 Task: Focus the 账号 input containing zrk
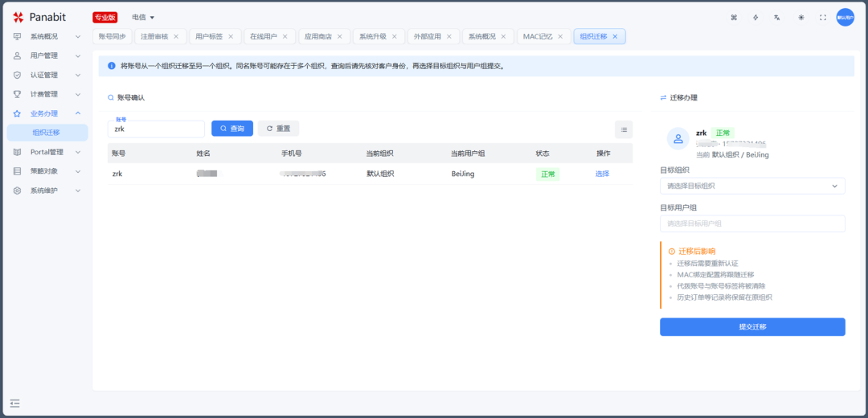(x=156, y=129)
